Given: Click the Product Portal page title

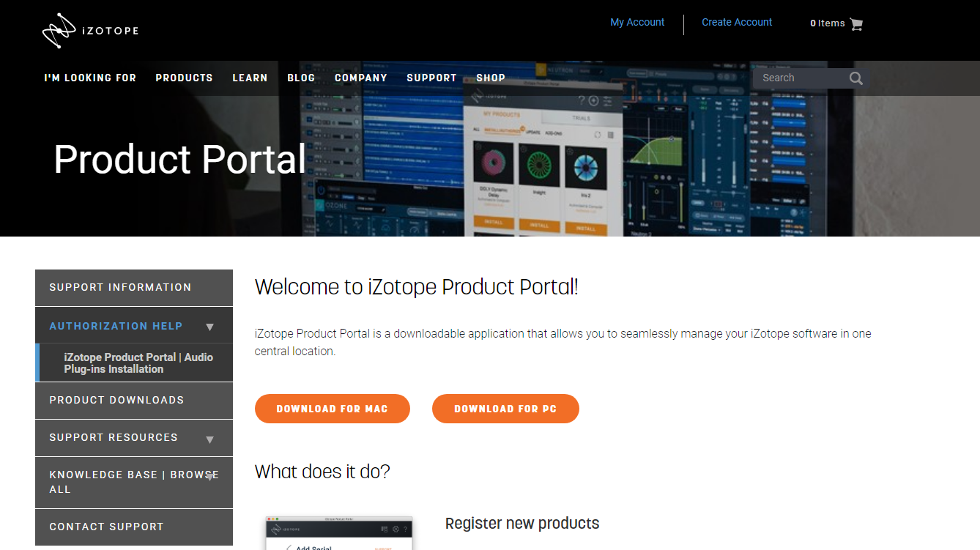Looking at the screenshot, I should [180, 159].
